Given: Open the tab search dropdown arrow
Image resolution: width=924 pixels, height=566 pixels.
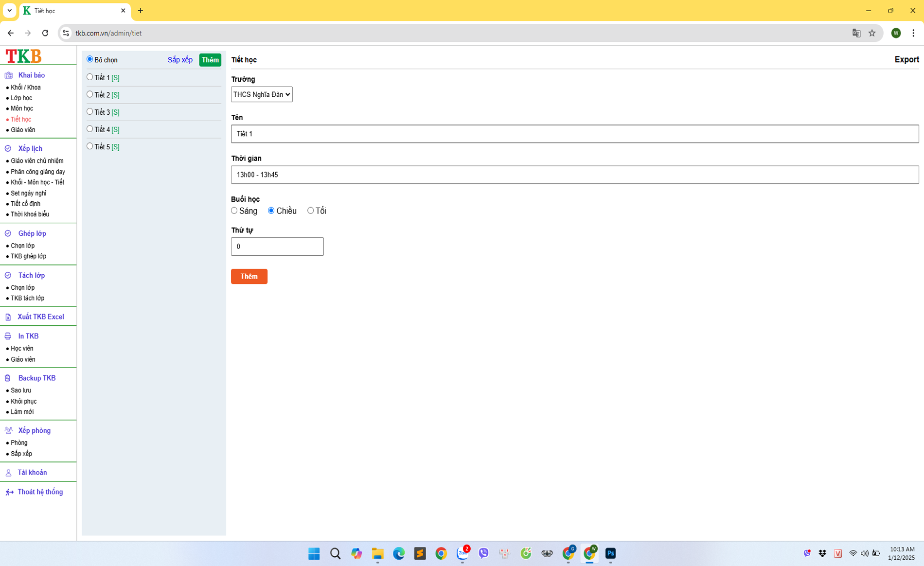Looking at the screenshot, I should click(x=9, y=10).
